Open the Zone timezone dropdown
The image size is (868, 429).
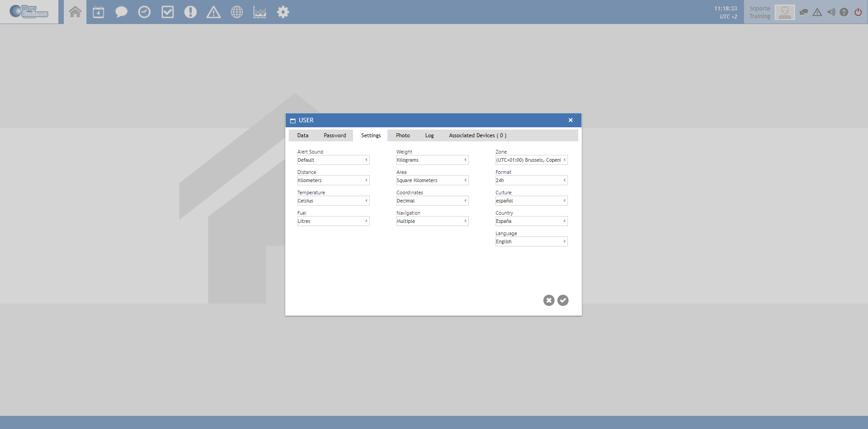pyautogui.click(x=531, y=160)
